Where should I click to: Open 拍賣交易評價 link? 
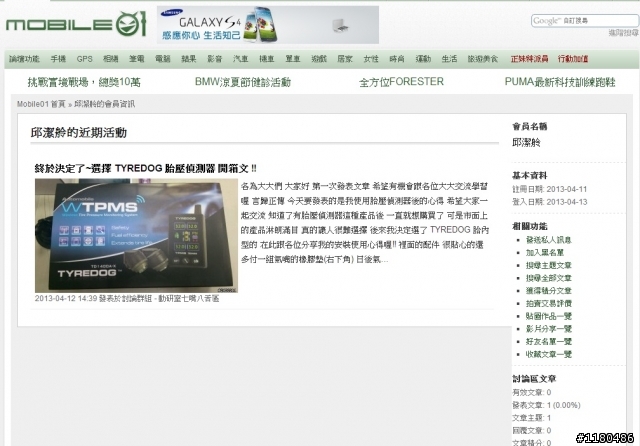[x=549, y=303]
